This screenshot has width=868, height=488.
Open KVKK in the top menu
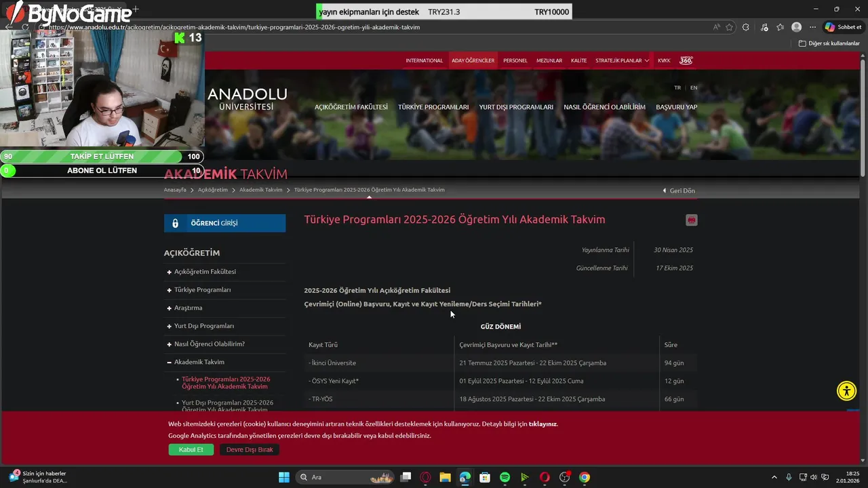[x=664, y=60]
